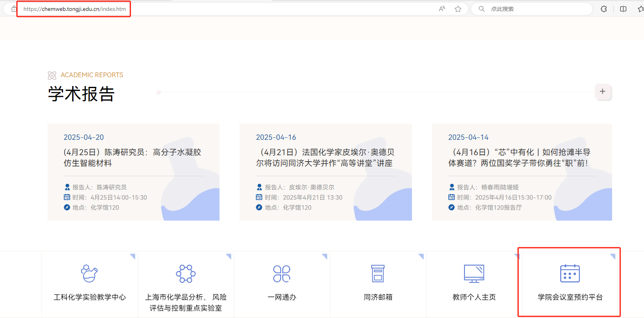Expand more academic reports with plus button
The width and height of the screenshot is (644, 318).
tap(602, 92)
